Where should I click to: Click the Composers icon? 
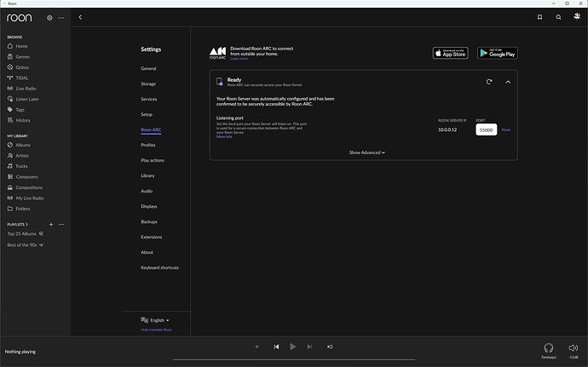10,176
